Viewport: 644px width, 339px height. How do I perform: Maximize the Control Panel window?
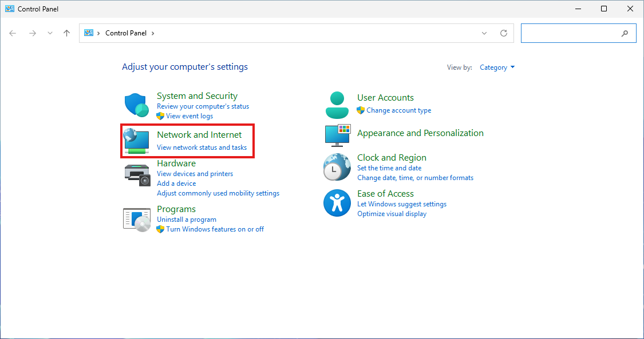pos(604,9)
